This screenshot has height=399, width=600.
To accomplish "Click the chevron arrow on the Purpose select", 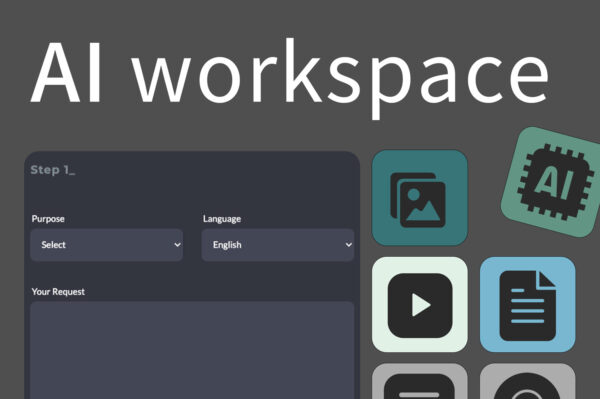I will pyautogui.click(x=177, y=245).
